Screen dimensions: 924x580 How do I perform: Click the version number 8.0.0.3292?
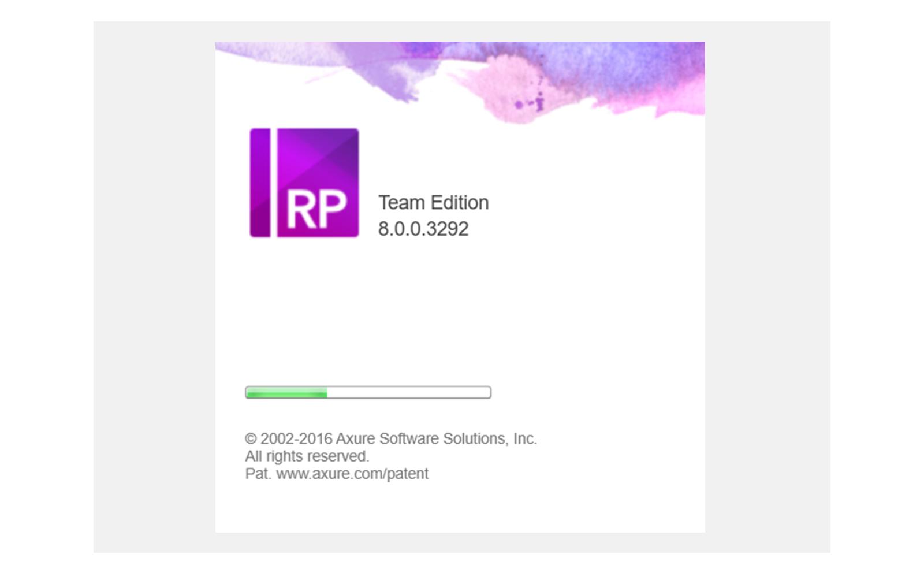pyautogui.click(x=423, y=229)
